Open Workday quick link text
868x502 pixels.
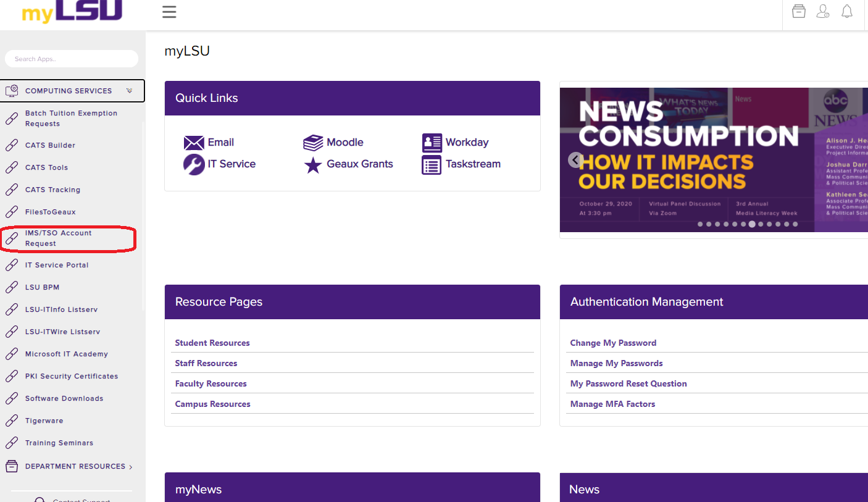pos(467,142)
